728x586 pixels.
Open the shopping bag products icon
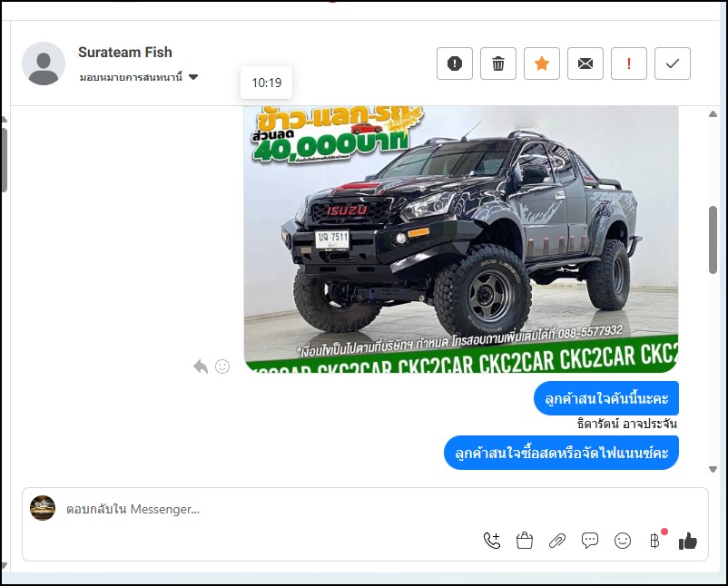(x=525, y=541)
